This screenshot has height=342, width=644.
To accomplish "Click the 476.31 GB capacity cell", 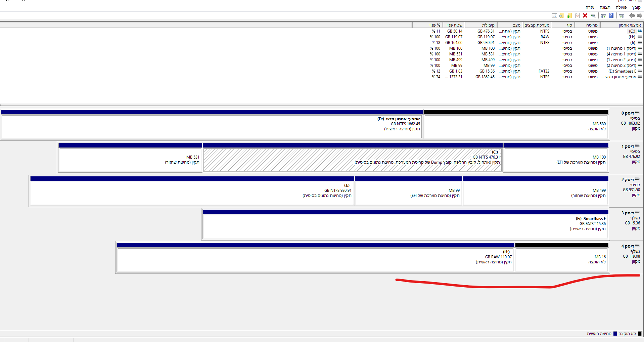I will (x=486, y=31).
